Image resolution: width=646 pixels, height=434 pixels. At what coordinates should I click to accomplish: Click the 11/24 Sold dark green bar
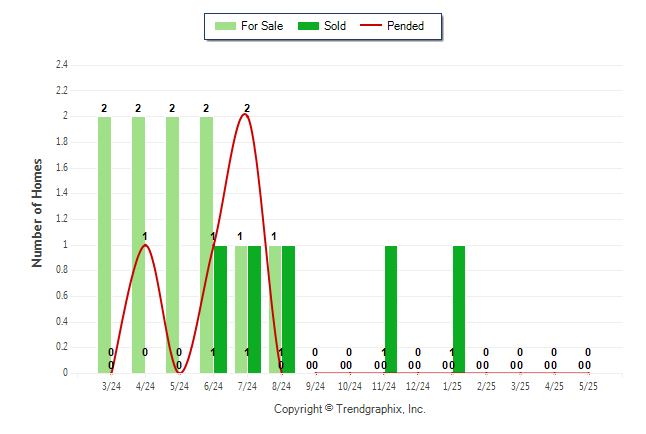tap(391, 310)
